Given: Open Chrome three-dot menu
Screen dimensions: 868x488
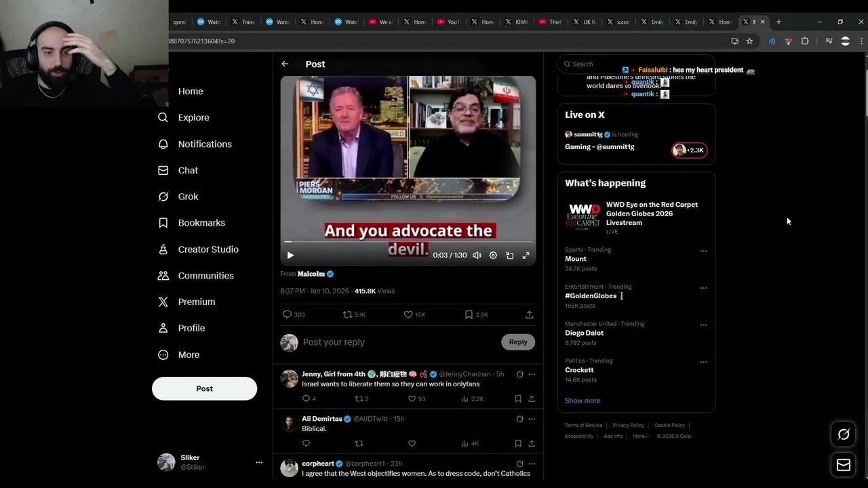Looking at the screenshot, I should tap(861, 41).
